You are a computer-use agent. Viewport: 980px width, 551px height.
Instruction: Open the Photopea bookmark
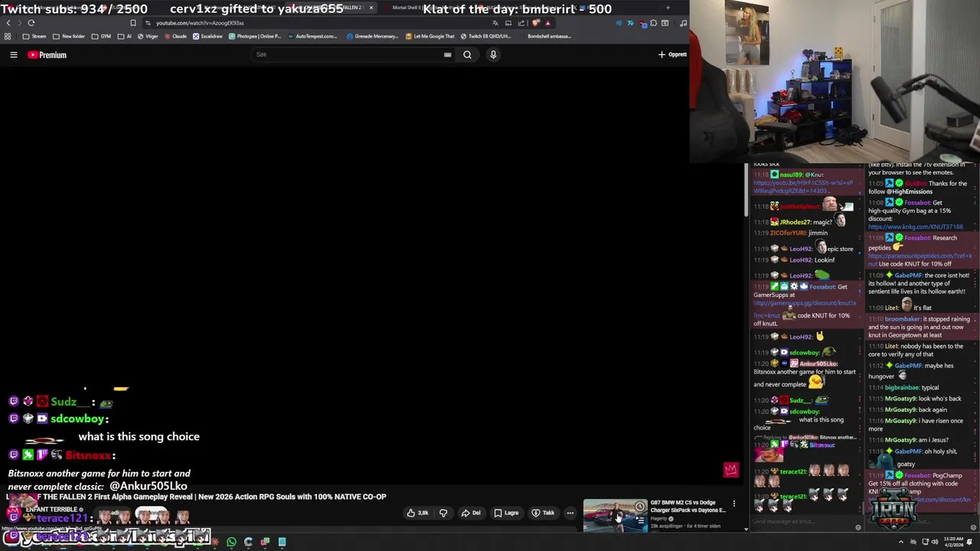click(255, 36)
